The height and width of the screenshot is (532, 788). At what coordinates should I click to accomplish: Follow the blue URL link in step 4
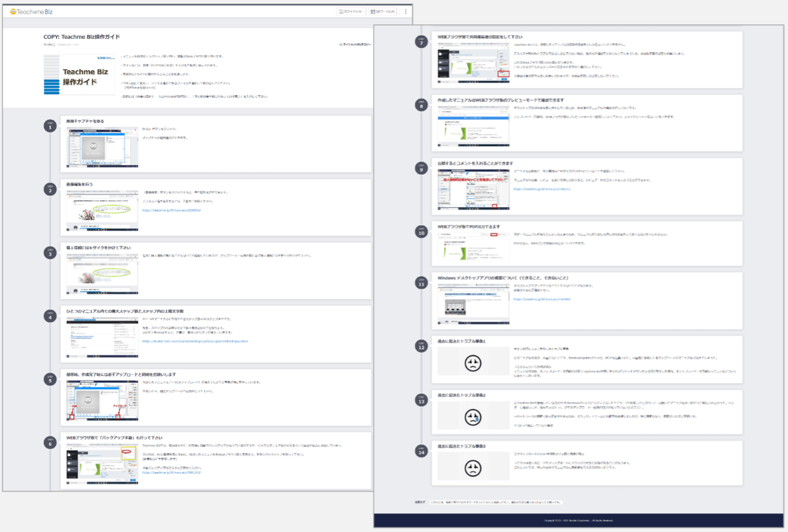tap(195, 341)
